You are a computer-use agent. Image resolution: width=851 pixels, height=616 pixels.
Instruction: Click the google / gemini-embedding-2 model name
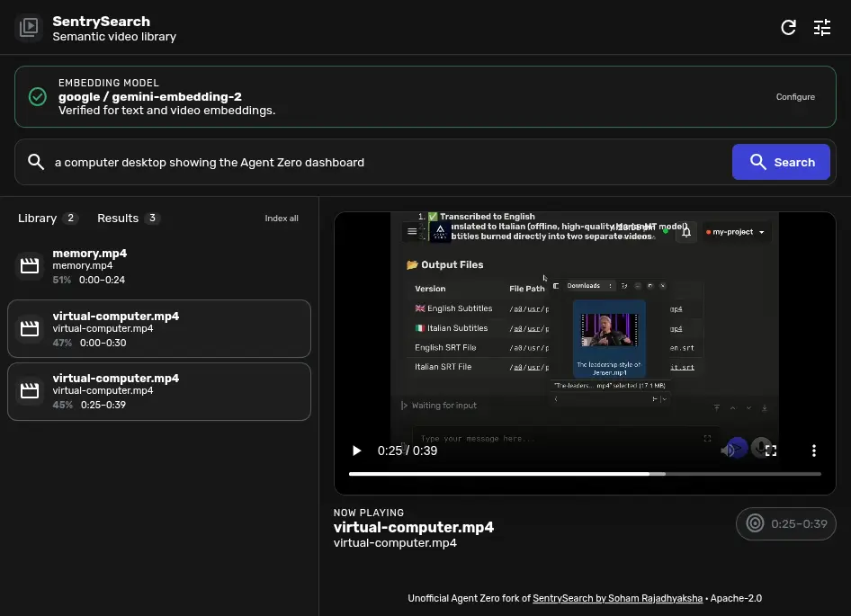coord(150,96)
